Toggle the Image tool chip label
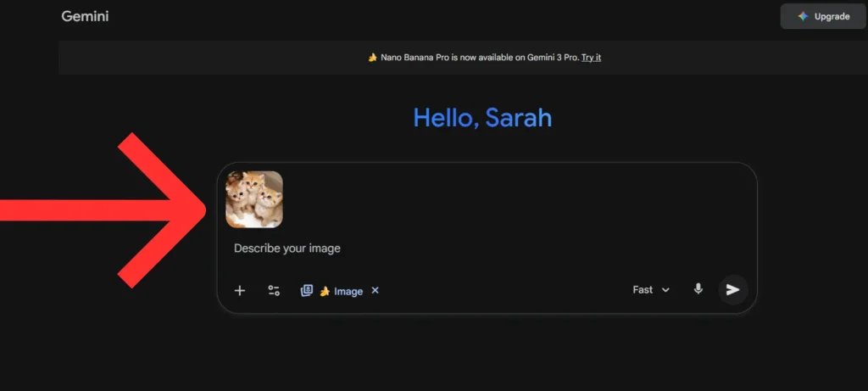Image resolution: width=868 pixels, height=391 pixels. [348, 292]
